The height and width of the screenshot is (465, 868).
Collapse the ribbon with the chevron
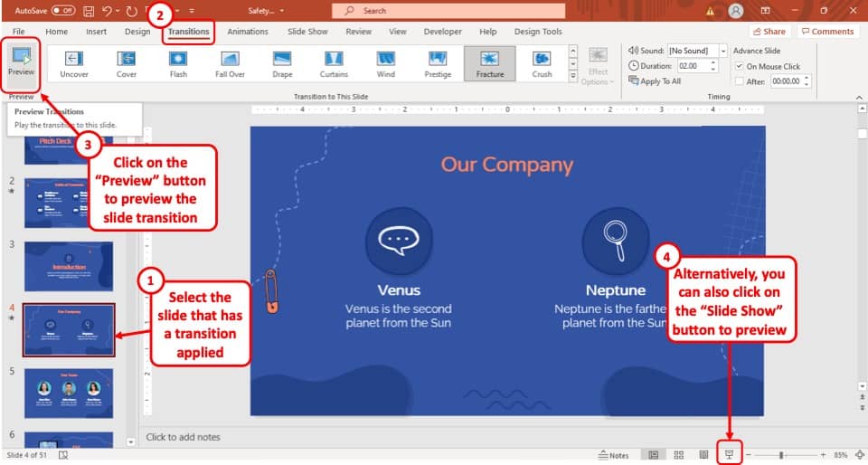tap(859, 98)
